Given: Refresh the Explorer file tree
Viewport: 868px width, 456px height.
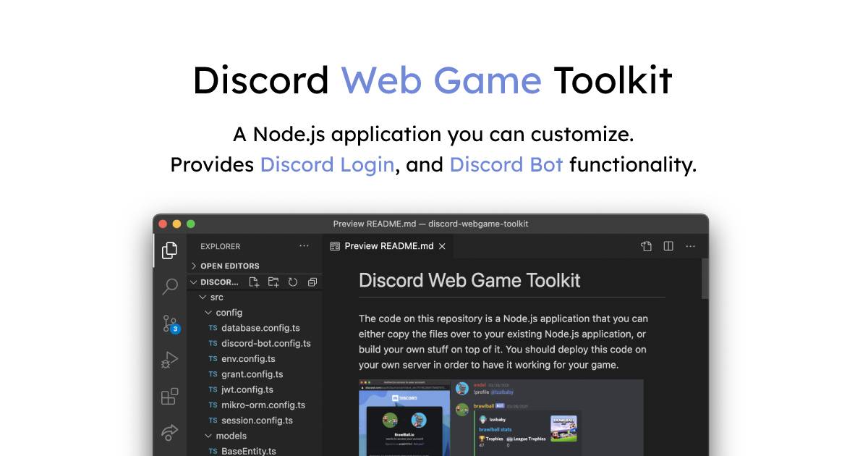Looking at the screenshot, I should tap(293, 282).
